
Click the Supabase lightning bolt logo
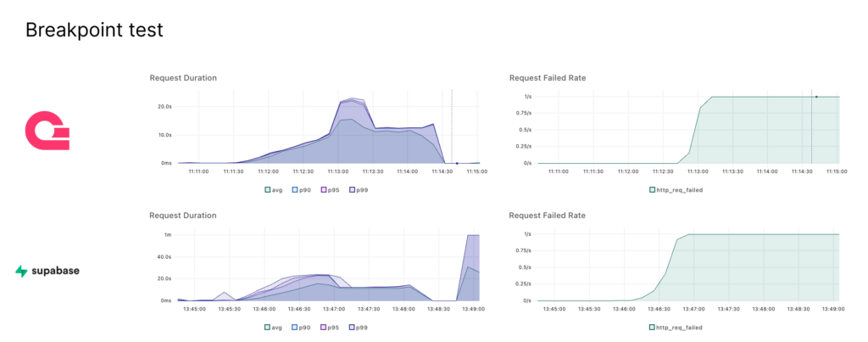[x=21, y=272]
